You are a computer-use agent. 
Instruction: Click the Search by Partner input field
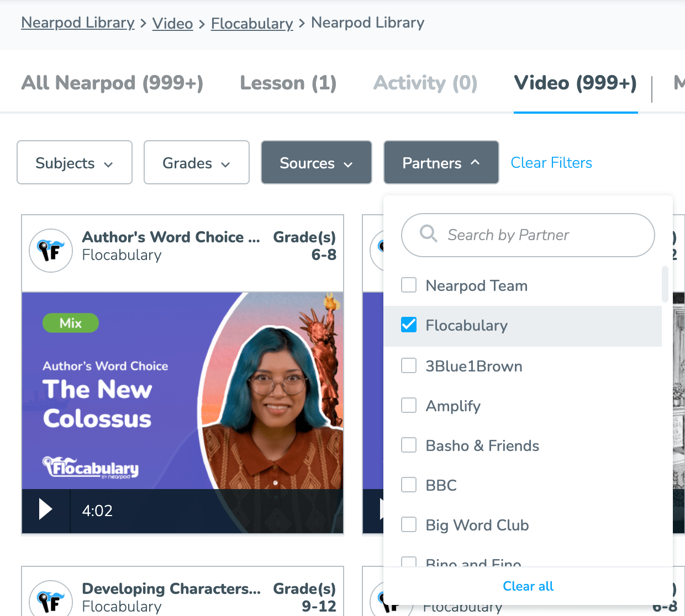tap(528, 235)
